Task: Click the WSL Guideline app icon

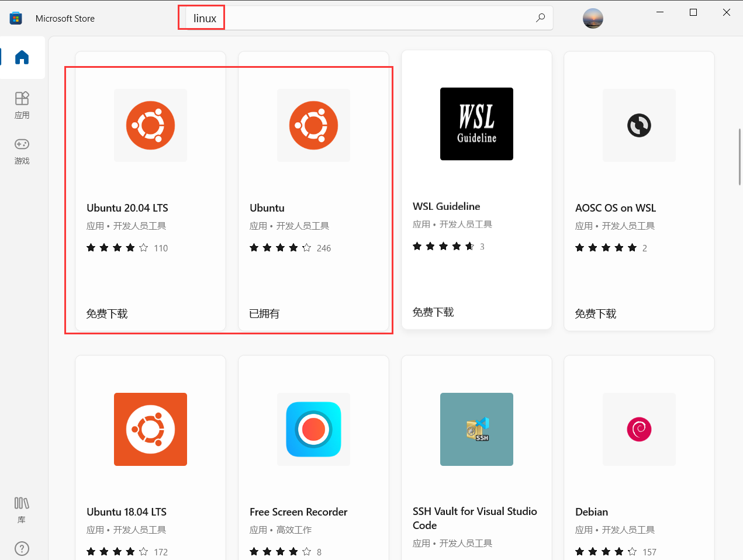Action: point(476,124)
